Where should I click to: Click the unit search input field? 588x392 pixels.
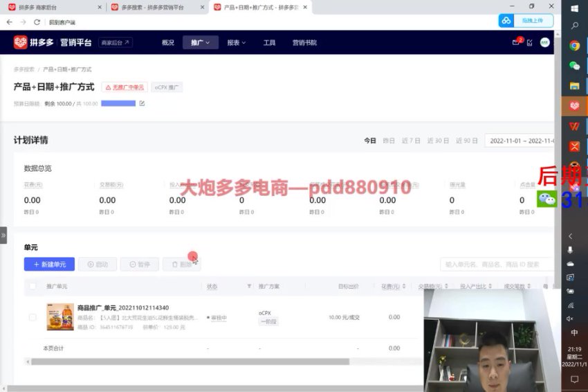tap(497, 265)
